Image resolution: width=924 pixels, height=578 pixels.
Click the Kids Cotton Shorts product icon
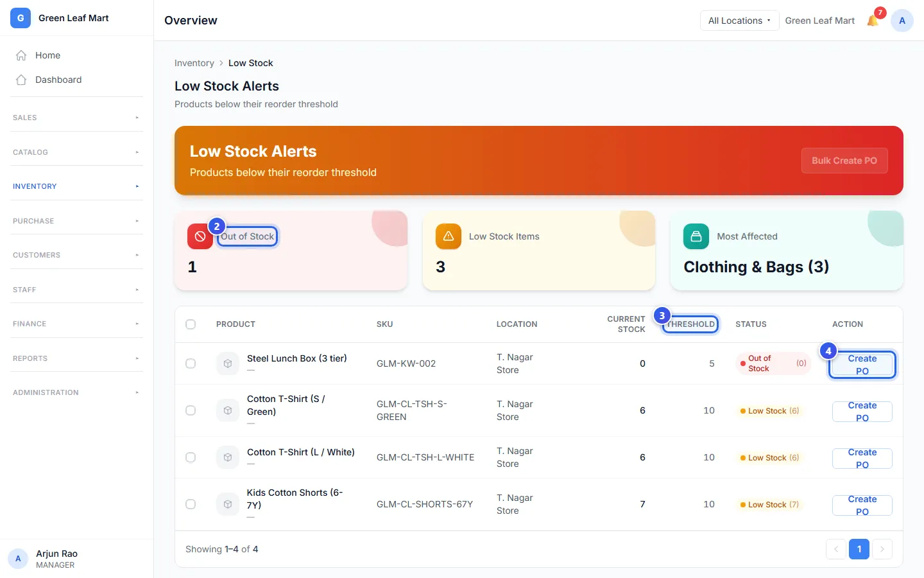pyautogui.click(x=228, y=504)
